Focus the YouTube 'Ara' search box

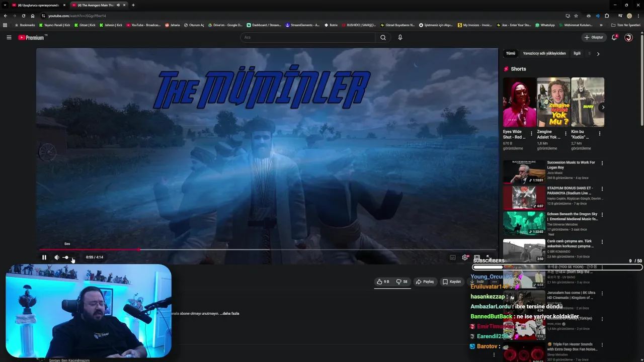[x=308, y=37]
